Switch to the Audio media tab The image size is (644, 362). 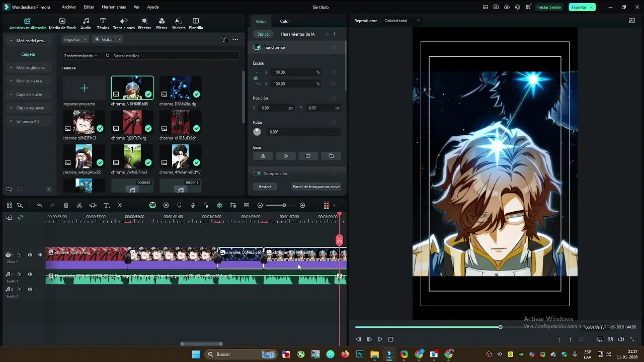(86, 24)
